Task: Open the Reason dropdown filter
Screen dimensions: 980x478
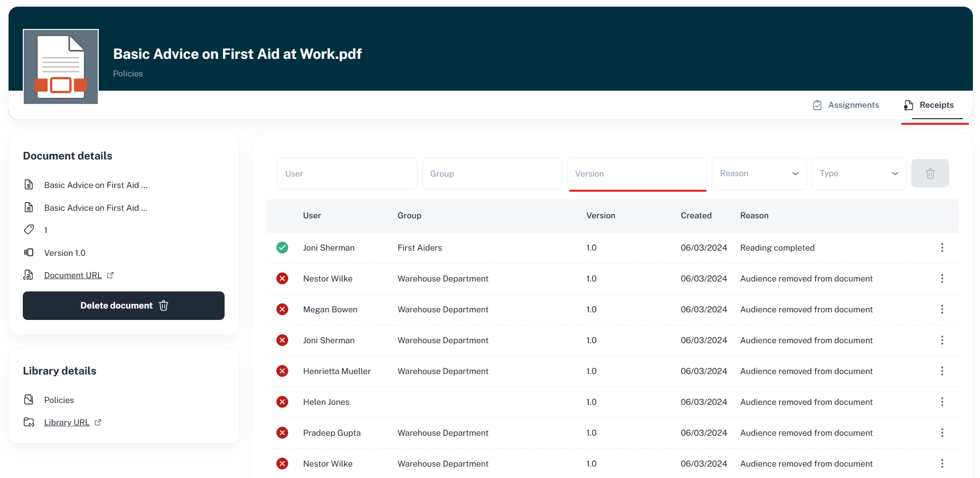Action: (759, 174)
